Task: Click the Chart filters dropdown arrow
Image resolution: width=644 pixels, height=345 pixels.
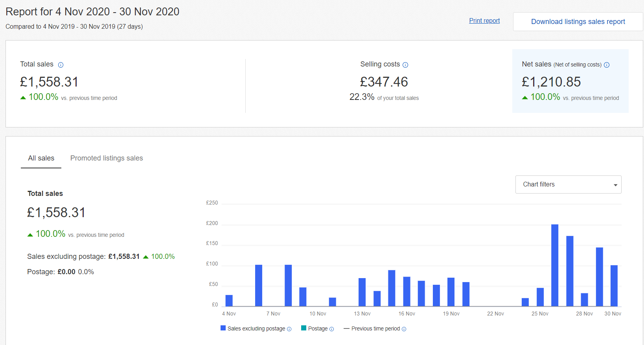Action: pyautogui.click(x=615, y=185)
